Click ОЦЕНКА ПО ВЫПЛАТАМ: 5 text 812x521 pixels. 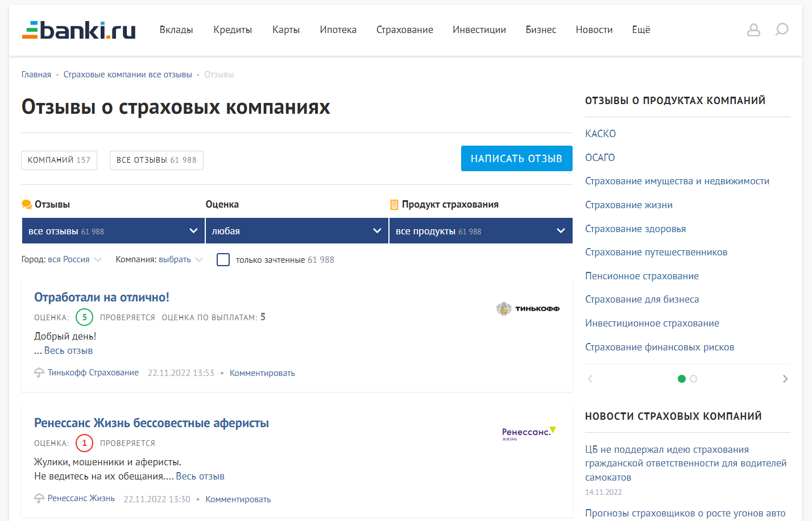214,317
